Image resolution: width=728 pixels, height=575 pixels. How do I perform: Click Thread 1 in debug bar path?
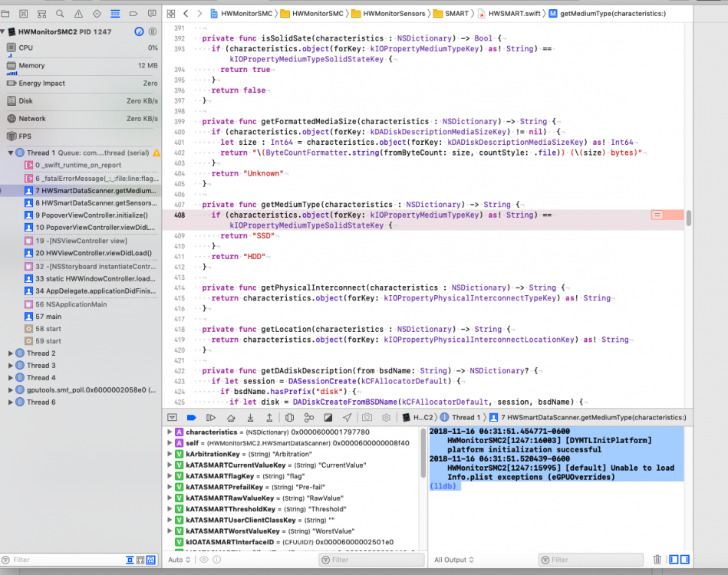pyautogui.click(x=460, y=417)
